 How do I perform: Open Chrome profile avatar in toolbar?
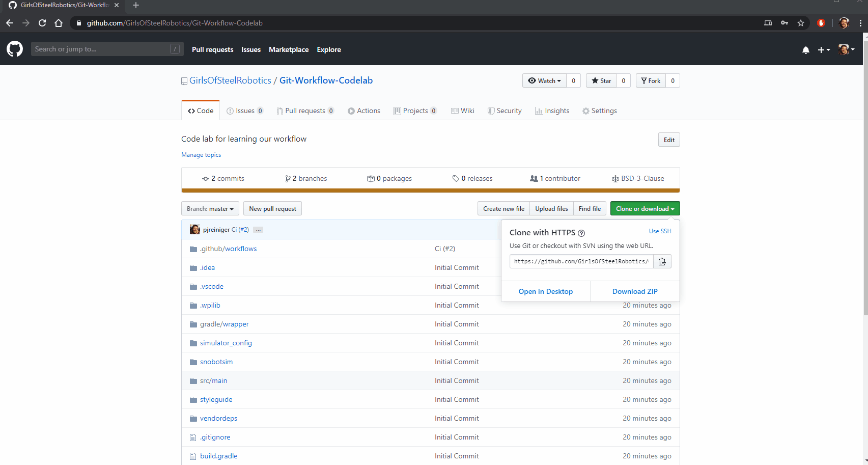[x=844, y=23]
